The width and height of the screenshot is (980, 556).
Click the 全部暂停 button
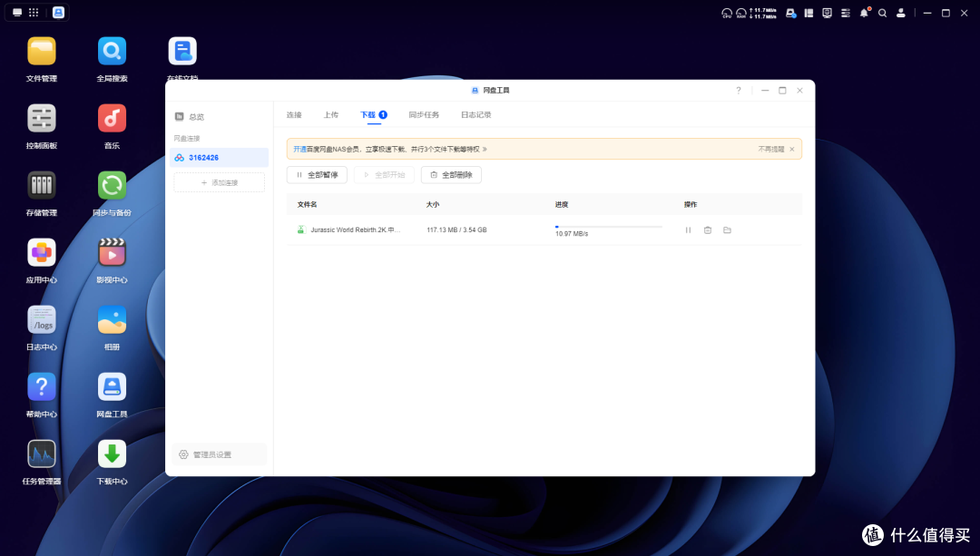317,175
